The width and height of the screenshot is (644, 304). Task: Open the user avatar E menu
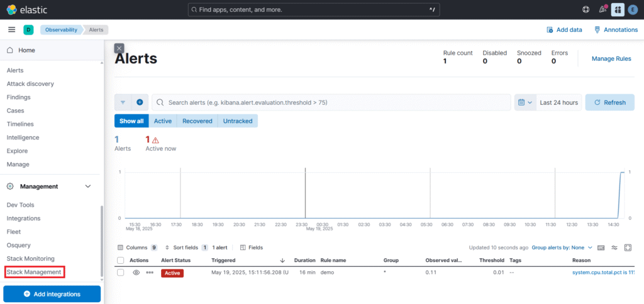(x=633, y=10)
